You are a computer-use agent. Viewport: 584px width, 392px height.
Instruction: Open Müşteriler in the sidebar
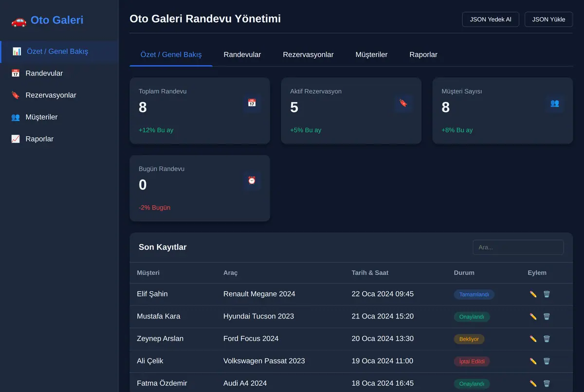tap(59, 117)
